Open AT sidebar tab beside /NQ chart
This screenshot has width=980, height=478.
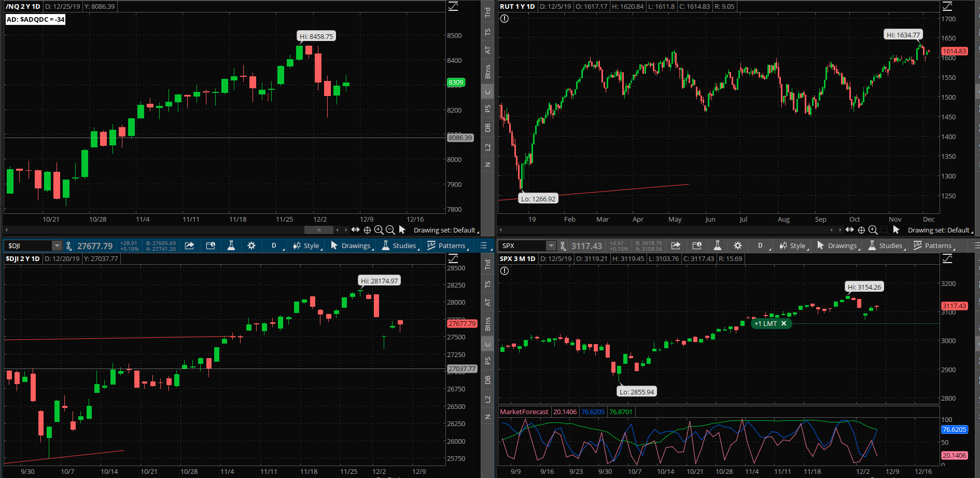[487, 50]
